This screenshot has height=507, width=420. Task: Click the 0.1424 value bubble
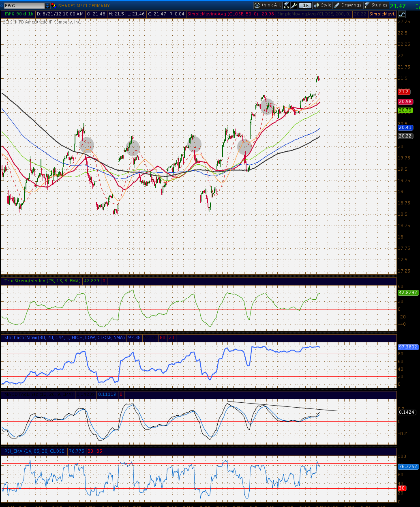pos(406,412)
